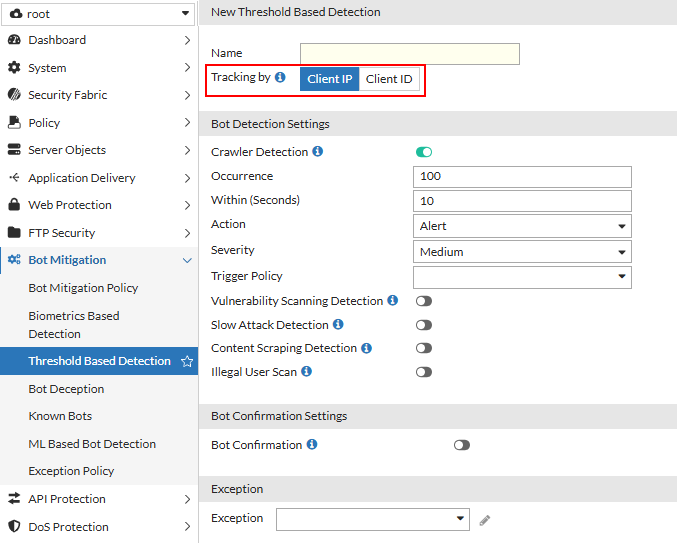Image resolution: width=677 pixels, height=543 pixels.
Task: Click the Crawler Detection info icon
Action: click(318, 152)
